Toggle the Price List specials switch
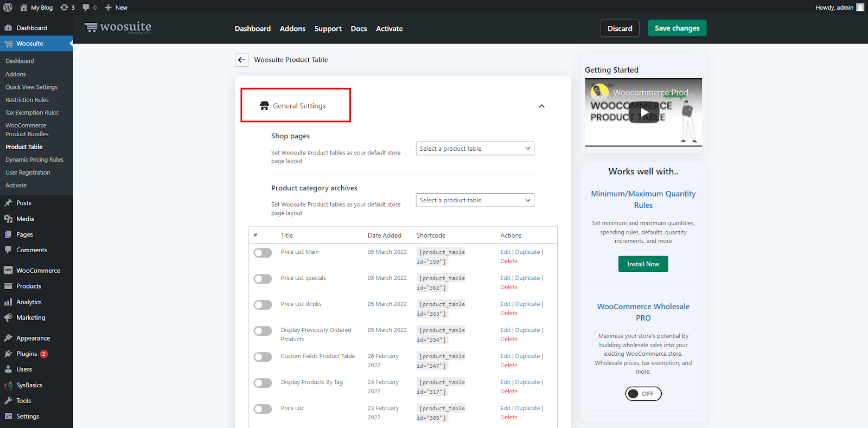This screenshot has height=428, width=868. 263,279
